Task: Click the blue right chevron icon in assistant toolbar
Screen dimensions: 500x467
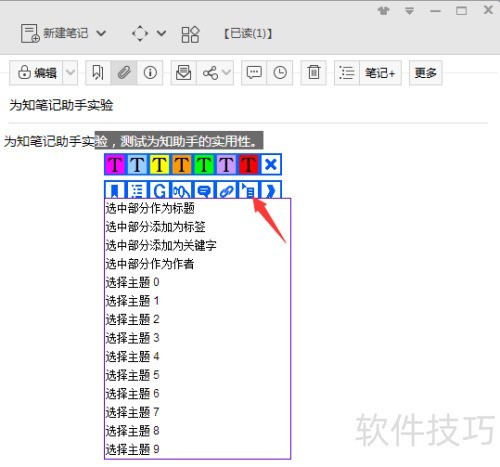Action: coord(271,190)
